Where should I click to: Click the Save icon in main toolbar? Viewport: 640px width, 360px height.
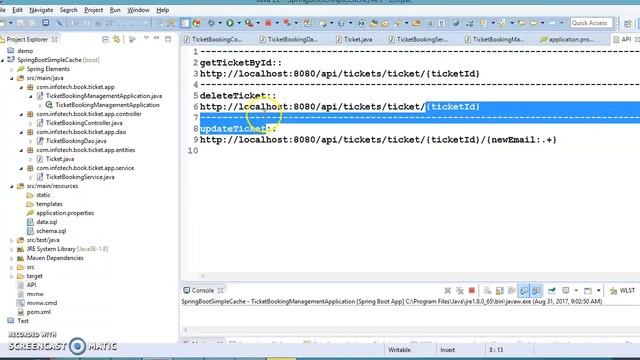20,23
